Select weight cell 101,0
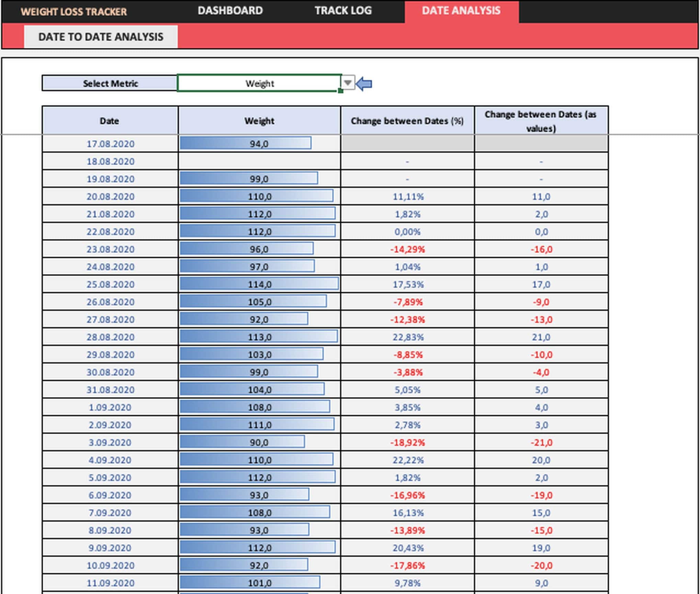Viewport: 700px width, 594px height. pos(259,583)
